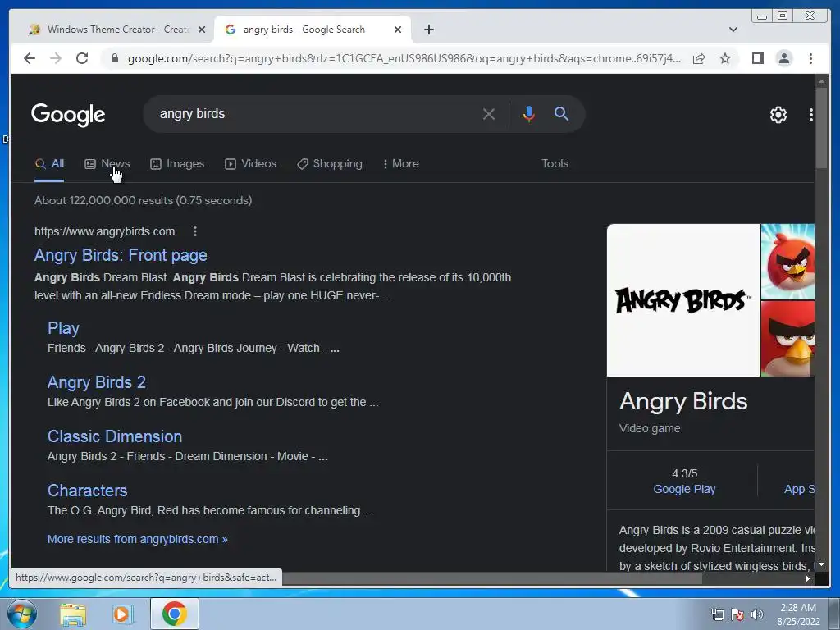Click the Chrome taskbar button
The height and width of the screenshot is (630, 840).
[x=174, y=614]
